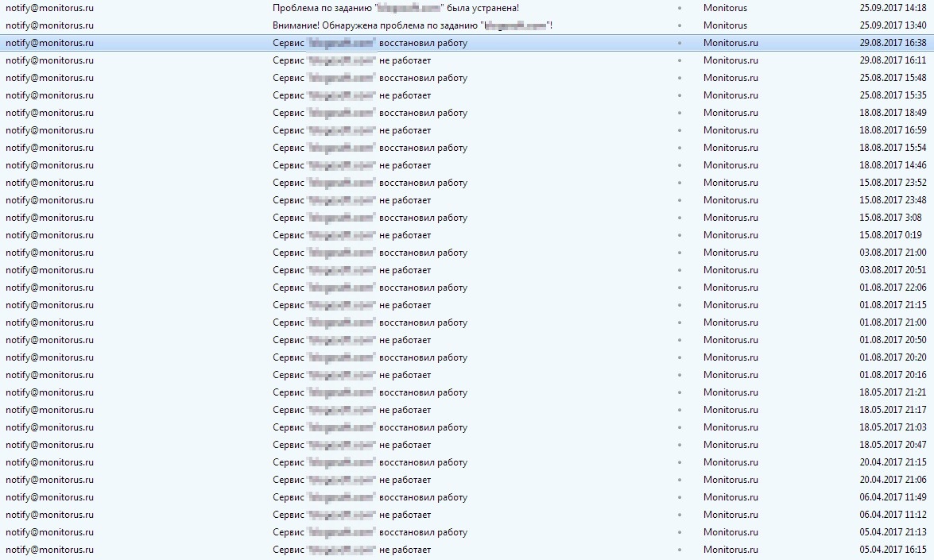Toggle the status dot in the 01.08.2017 21:15 row
The height and width of the screenshot is (560, 934).
[x=680, y=305]
